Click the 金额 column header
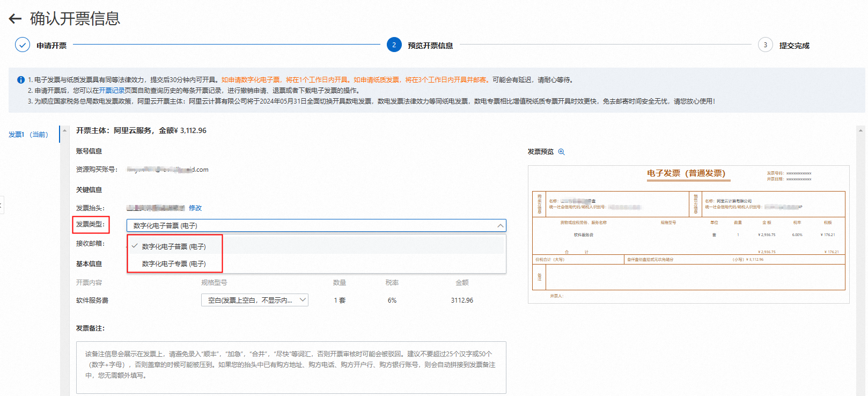Viewport: 868px width, 396px height. (x=462, y=283)
